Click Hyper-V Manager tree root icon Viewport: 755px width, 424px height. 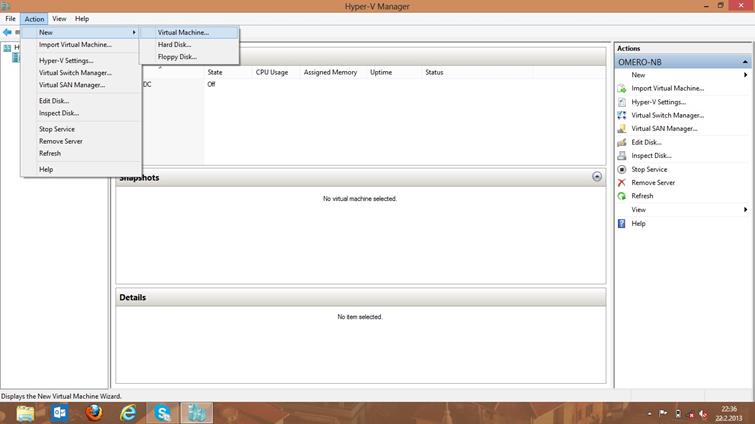pyautogui.click(x=7, y=48)
